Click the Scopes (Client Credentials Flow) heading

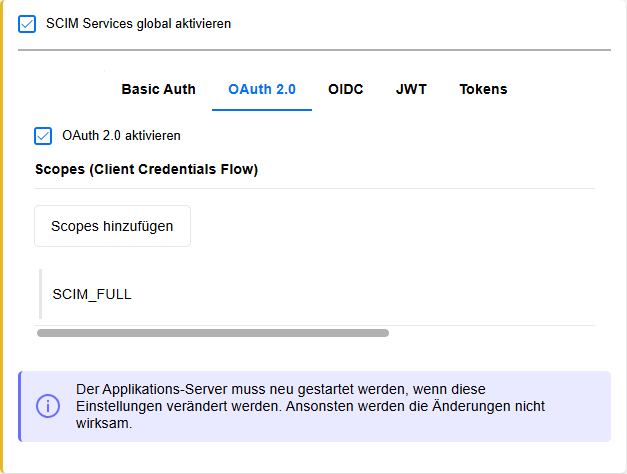click(x=146, y=169)
